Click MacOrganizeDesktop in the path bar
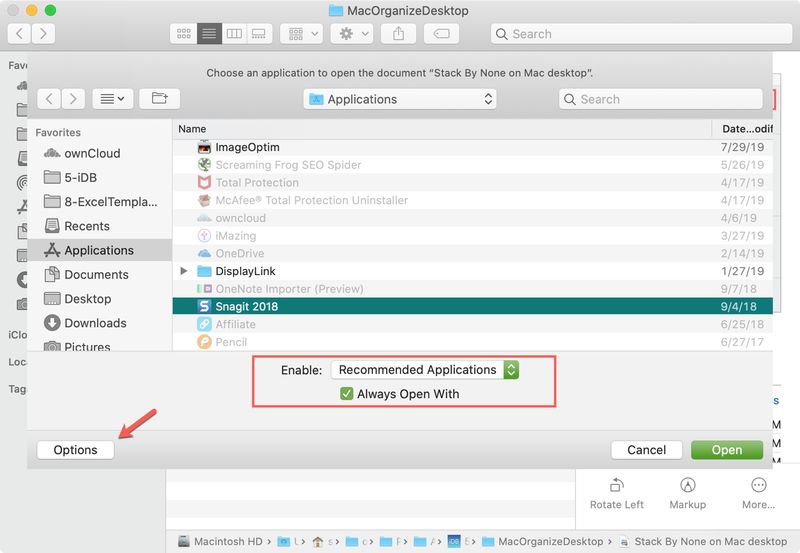Screen dimensions: 800x553 click(543, 541)
